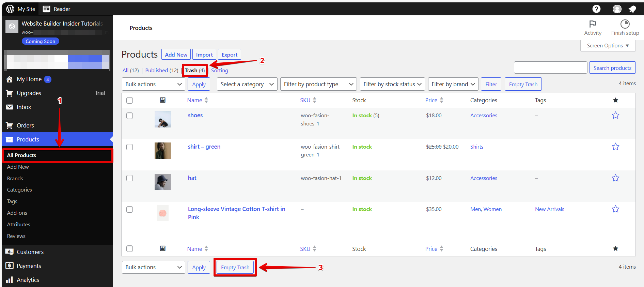Open the help question mark icon

[596, 9]
